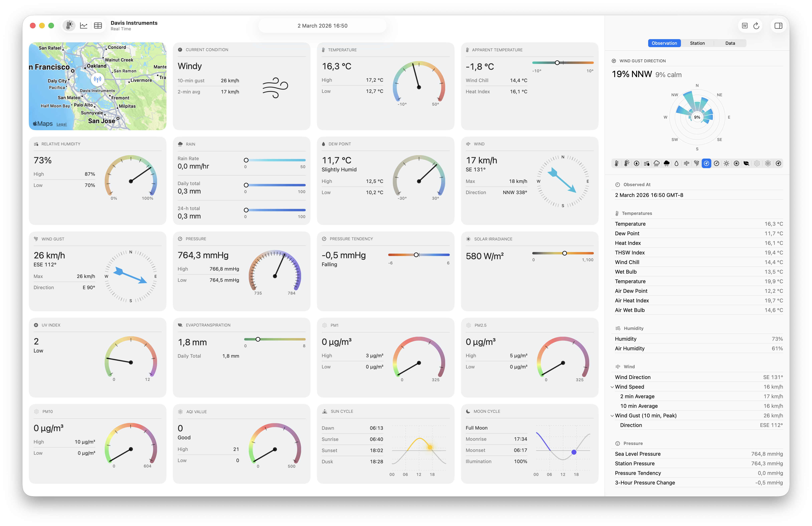This screenshot has height=526, width=812.
Task: Open the chart view in the top toolbar
Action: pyautogui.click(x=84, y=25)
